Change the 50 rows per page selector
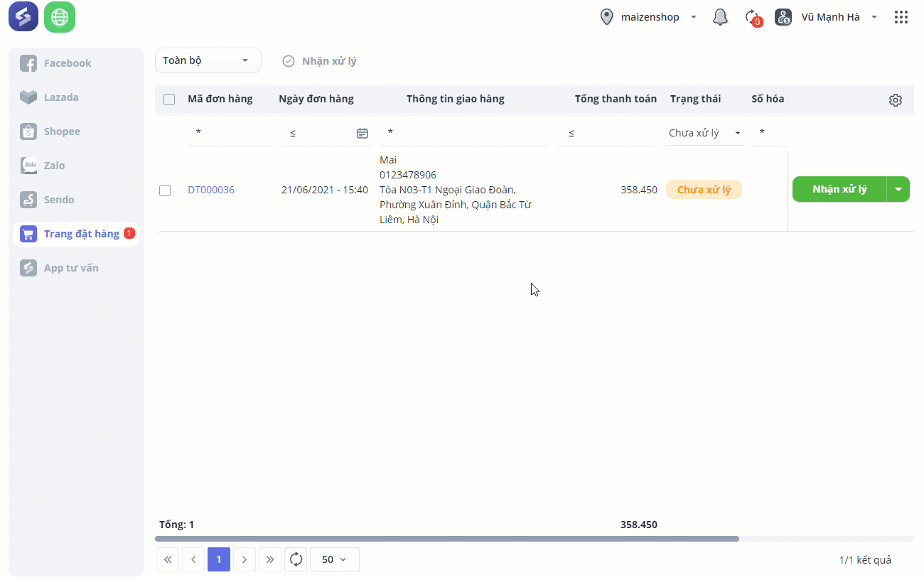 335,559
